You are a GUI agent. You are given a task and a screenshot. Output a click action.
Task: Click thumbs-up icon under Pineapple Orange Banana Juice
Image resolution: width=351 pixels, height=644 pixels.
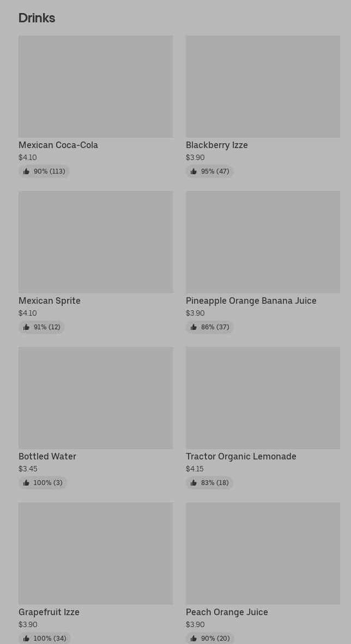(193, 327)
